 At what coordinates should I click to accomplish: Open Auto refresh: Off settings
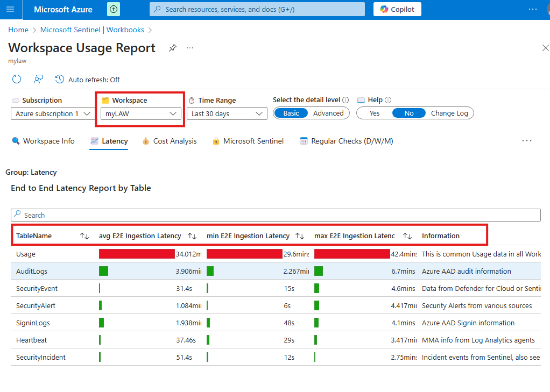tap(87, 80)
